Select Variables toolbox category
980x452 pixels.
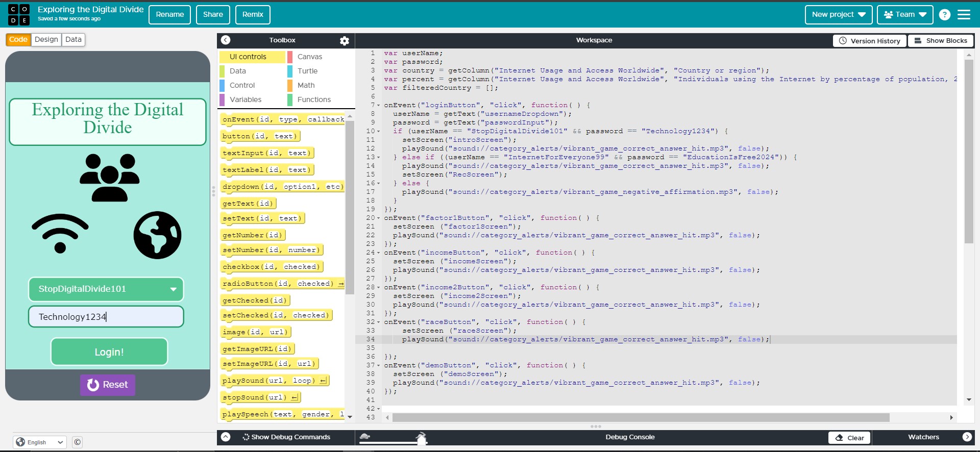pos(252,99)
